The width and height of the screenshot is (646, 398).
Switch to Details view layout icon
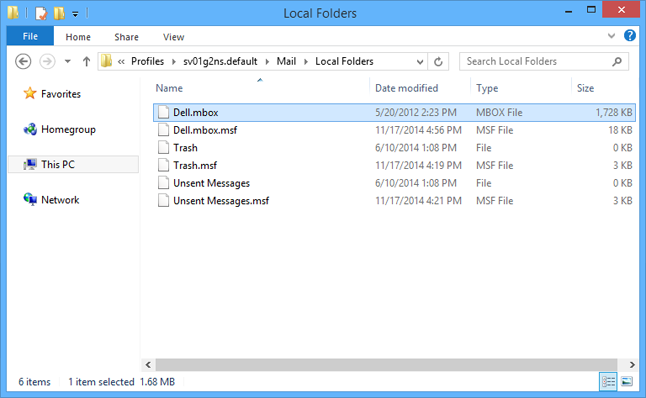(608, 382)
